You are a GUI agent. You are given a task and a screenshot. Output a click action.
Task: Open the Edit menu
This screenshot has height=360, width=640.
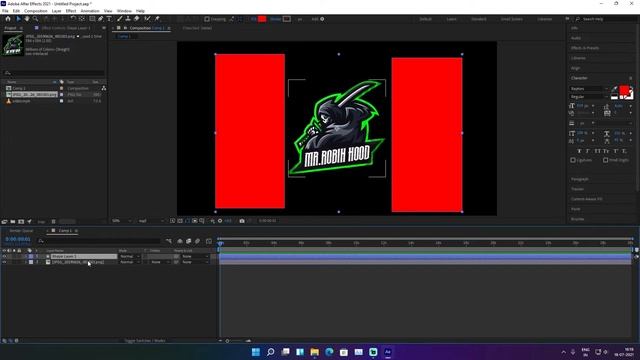click(x=16, y=11)
